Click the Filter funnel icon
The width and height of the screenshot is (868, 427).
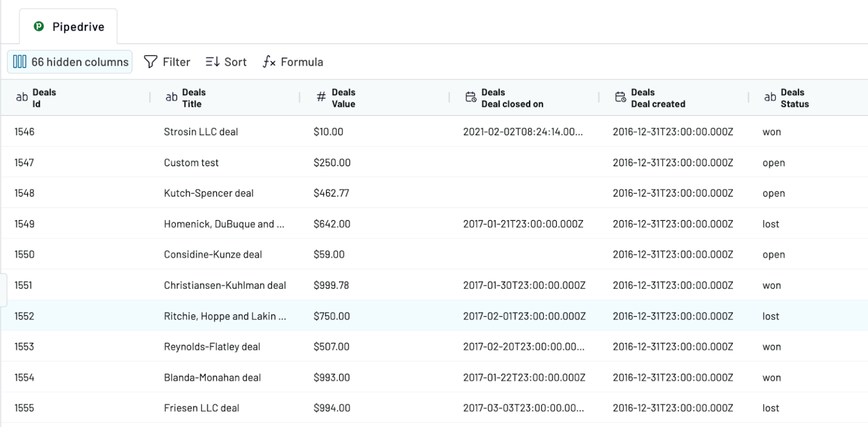point(149,62)
